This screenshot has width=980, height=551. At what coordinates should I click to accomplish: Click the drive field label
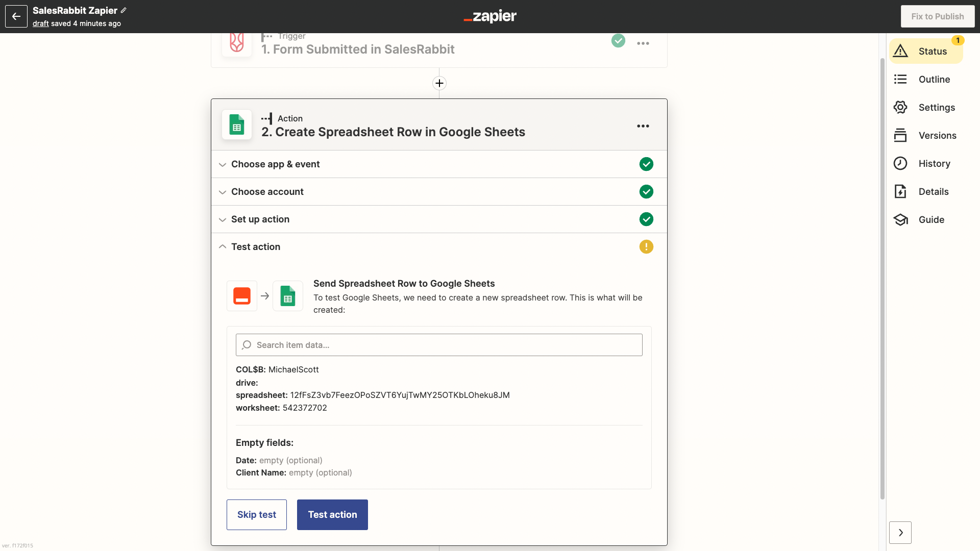click(x=247, y=383)
